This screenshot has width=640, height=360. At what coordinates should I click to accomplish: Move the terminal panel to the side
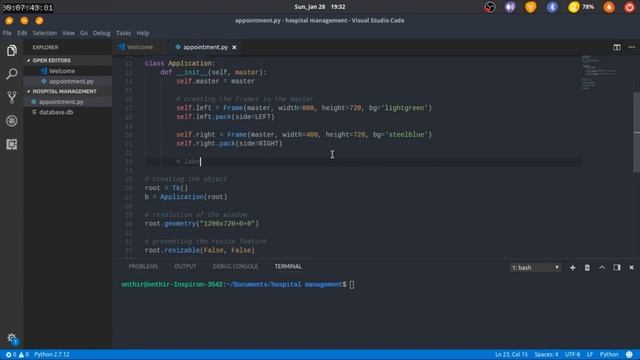[x=617, y=268]
